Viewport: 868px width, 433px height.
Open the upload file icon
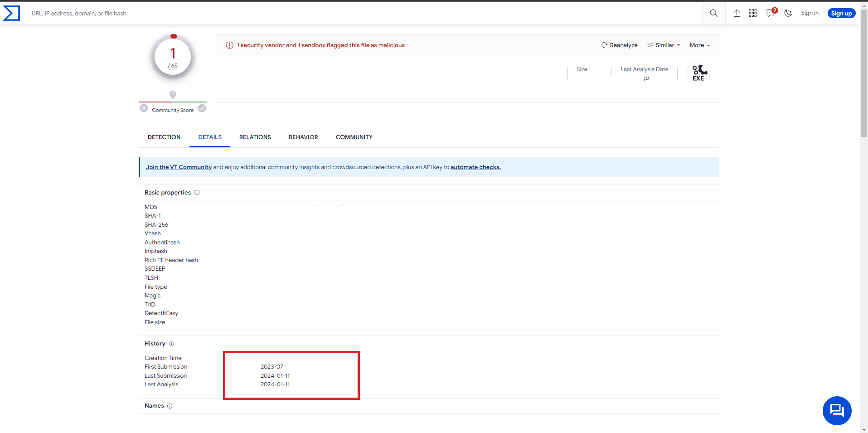tap(737, 13)
